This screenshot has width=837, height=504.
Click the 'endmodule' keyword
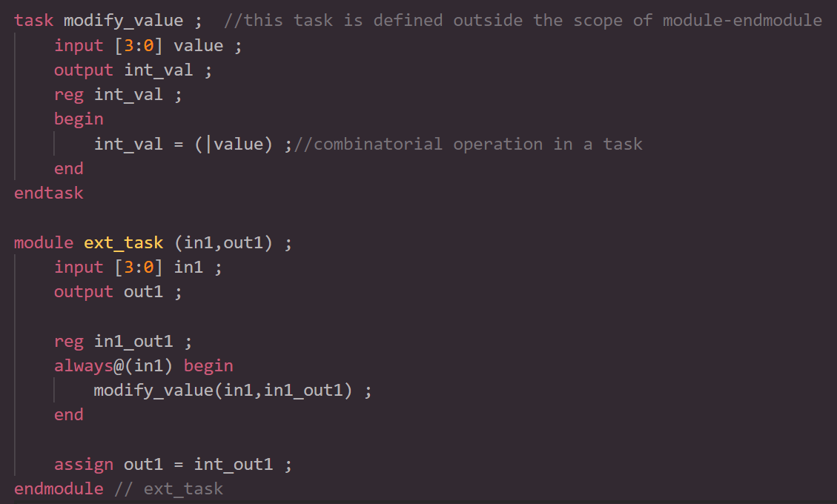59,488
